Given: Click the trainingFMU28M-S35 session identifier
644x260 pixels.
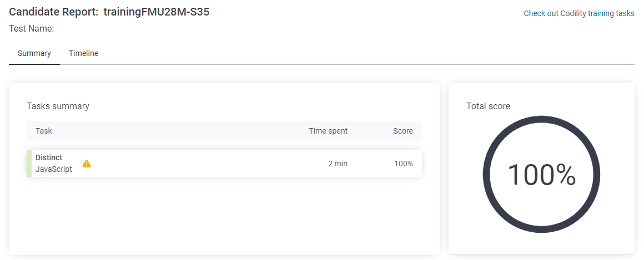Looking at the screenshot, I should click(x=157, y=12).
